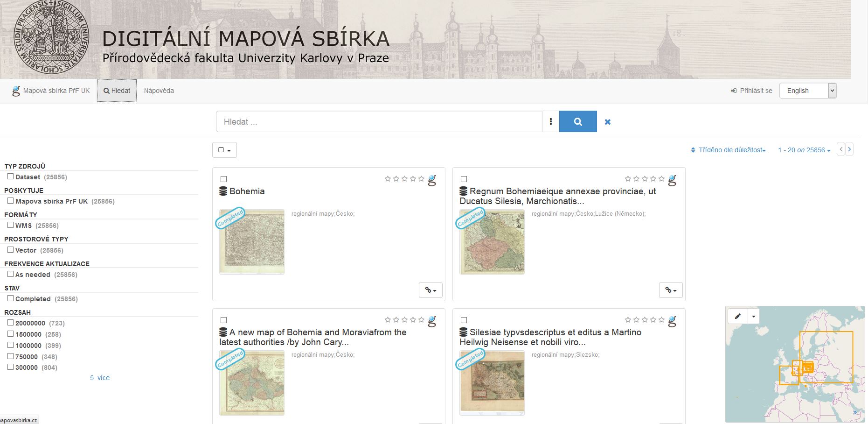Screen dimensions: 868x424
Task: Rate Bohemia with five stars
Action: pyautogui.click(x=421, y=179)
